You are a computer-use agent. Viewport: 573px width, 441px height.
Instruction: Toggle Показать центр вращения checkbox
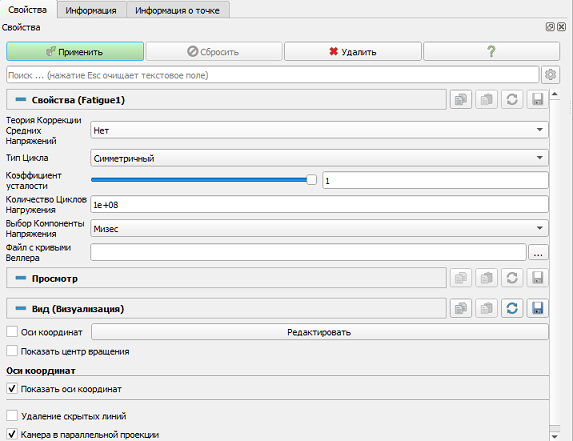pyautogui.click(x=12, y=351)
